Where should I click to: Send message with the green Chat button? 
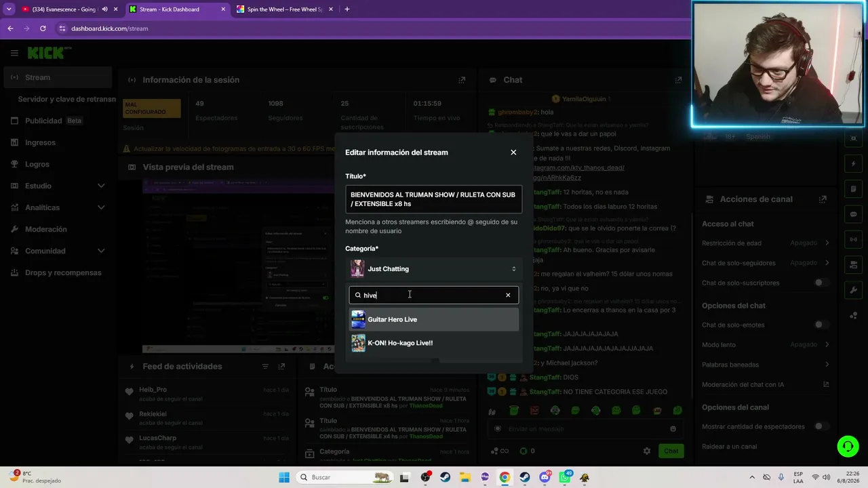click(671, 451)
